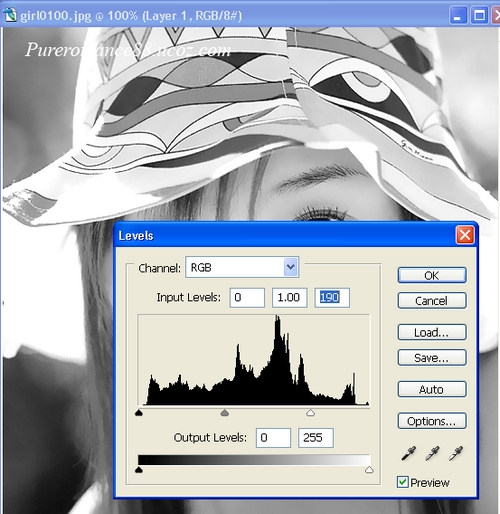500x514 pixels.
Task: Select the white output level slider
Action: click(x=369, y=470)
